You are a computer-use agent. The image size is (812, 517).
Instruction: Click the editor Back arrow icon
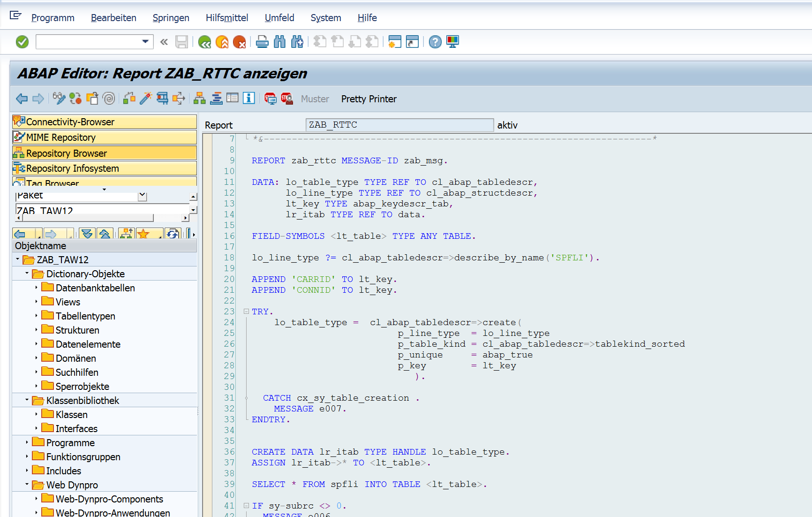pos(22,99)
